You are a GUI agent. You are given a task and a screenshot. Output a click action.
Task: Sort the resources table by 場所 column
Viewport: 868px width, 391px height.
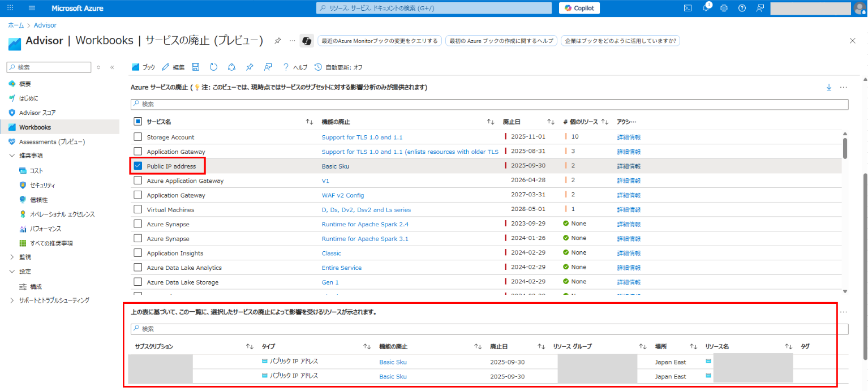(693, 346)
